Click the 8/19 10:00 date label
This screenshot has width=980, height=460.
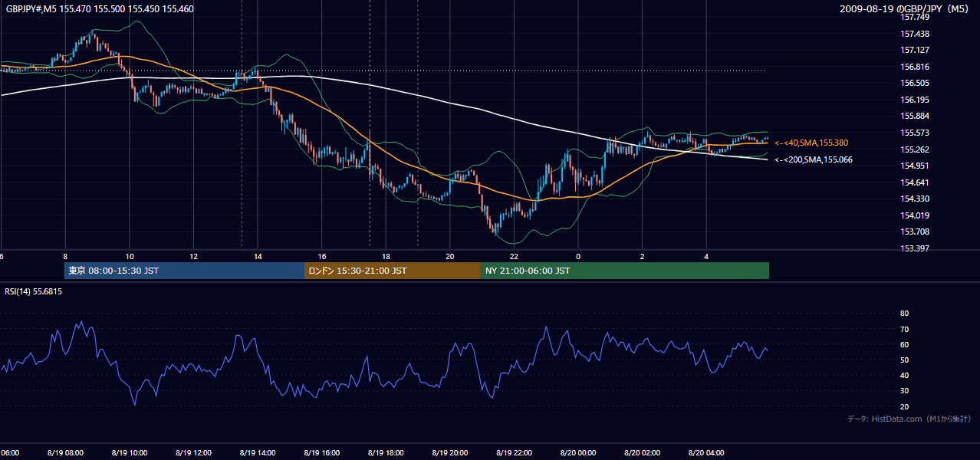pyautogui.click(x=129, y=452)
